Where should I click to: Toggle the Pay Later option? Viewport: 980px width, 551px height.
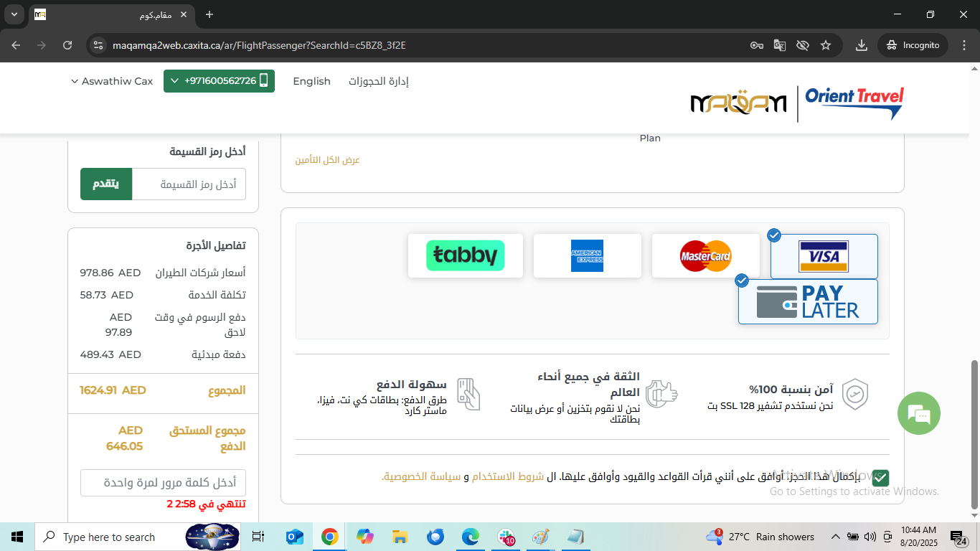(808, 302)
